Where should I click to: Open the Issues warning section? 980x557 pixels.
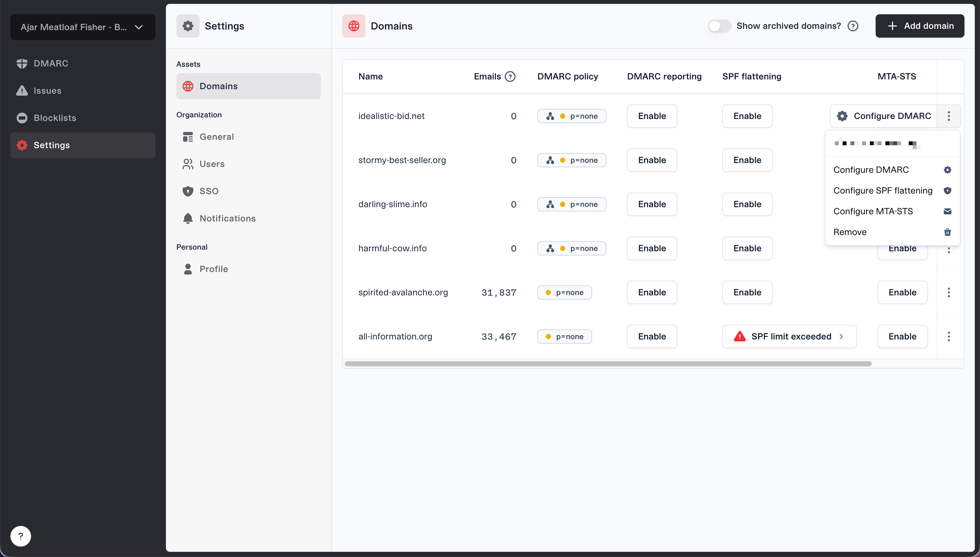click(47, 91)
